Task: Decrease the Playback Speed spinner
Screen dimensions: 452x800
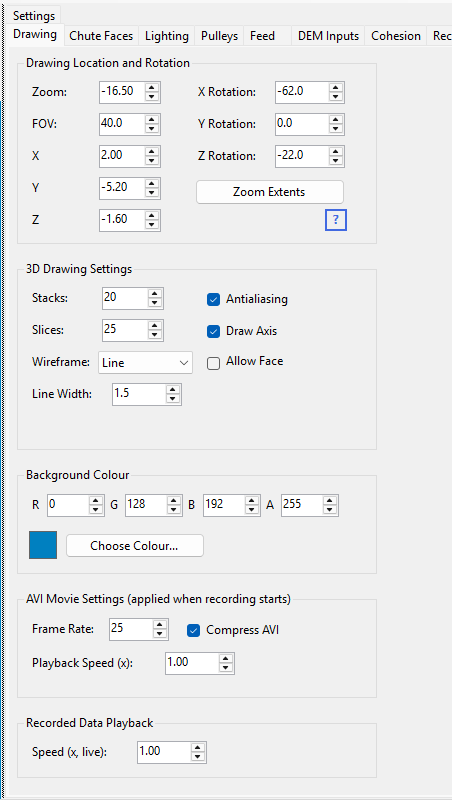Action: [227, 668]
